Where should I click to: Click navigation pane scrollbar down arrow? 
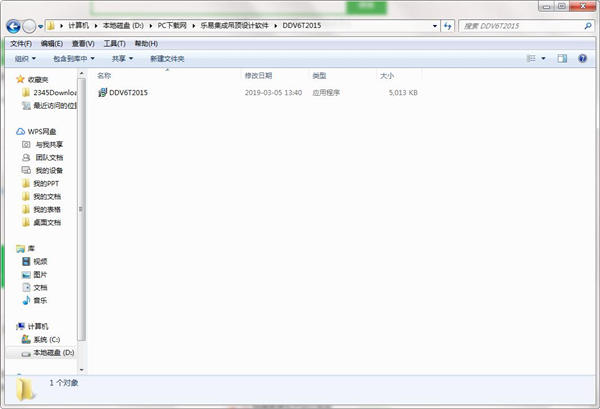pos(82,370)
